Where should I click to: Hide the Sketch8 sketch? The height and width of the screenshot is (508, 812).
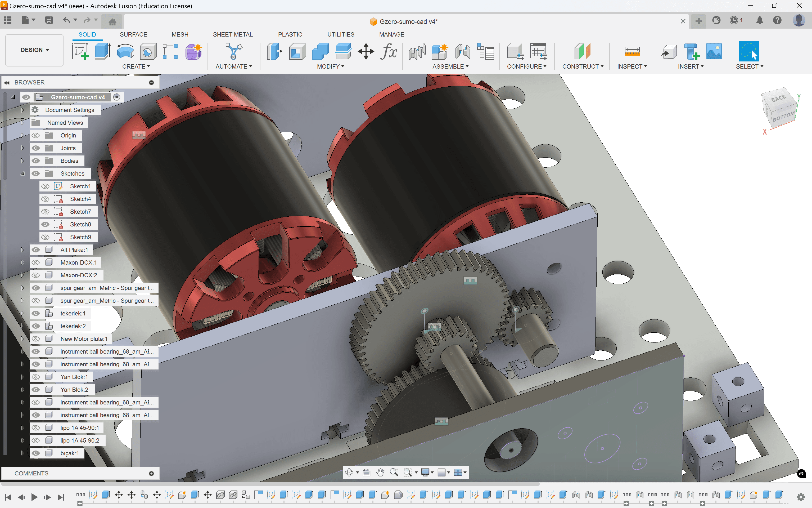[x=45, y=224]
